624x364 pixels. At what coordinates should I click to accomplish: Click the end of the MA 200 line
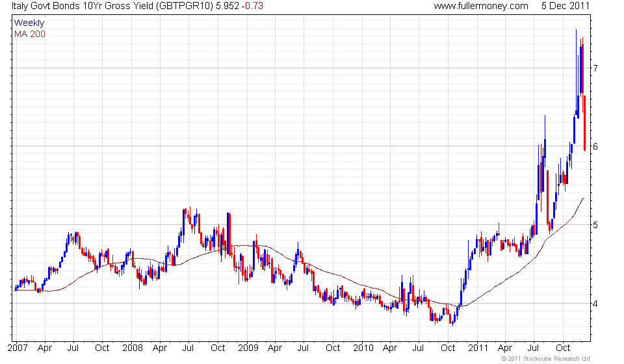(584, 198)
